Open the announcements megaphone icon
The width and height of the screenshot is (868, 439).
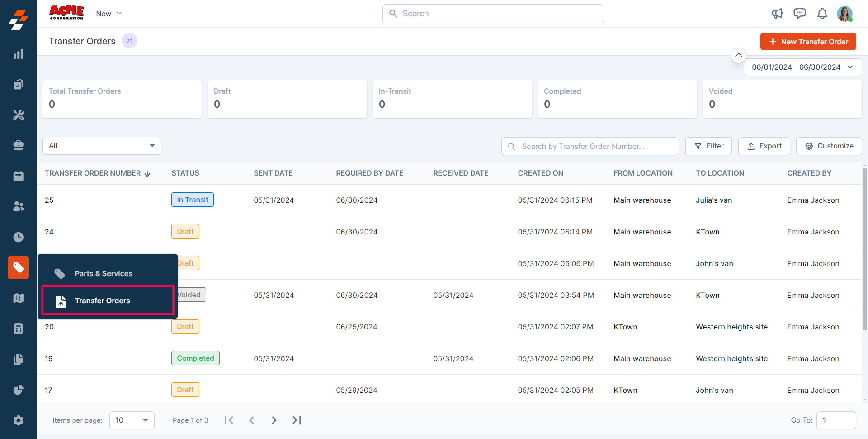777,14
